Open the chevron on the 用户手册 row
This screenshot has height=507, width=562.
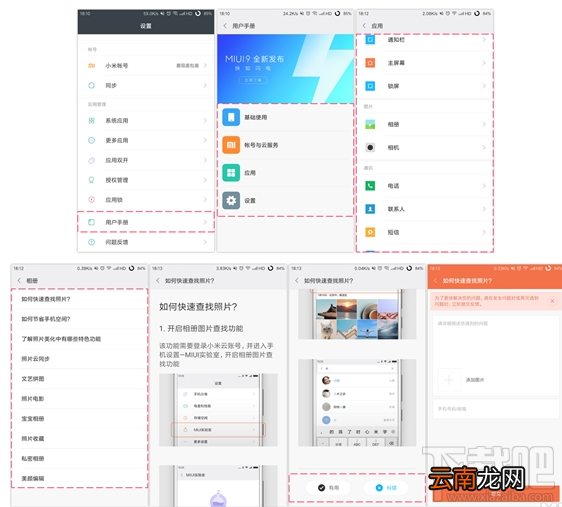[205, 222]
